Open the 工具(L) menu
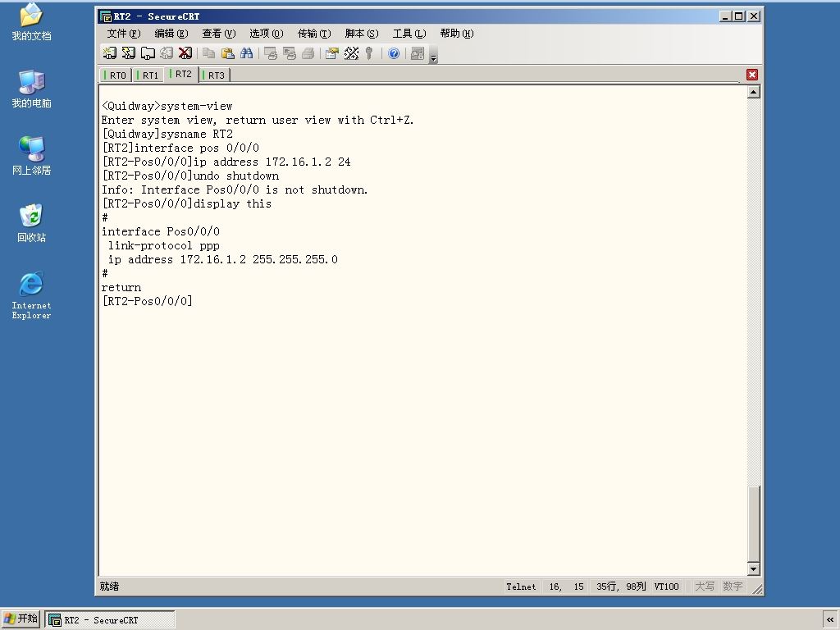This screenshot has width=840, height=630. pyautogui.click(x=409, y=34)
